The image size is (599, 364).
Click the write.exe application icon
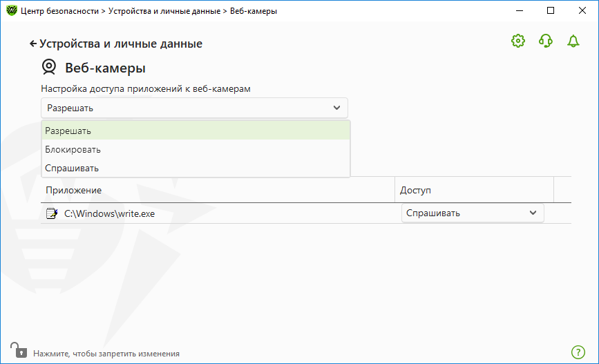coord(52,213)
